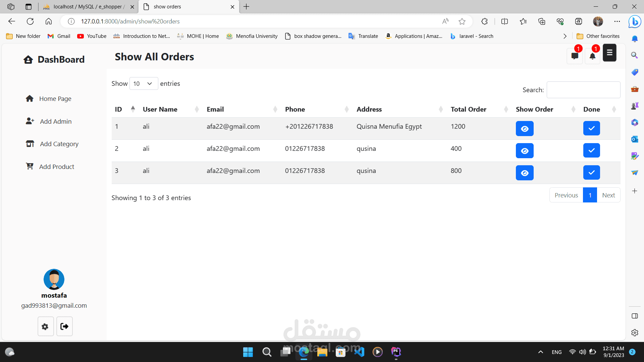The image size is (644, 362).
Task: Click the logout icon button
Action: [64, 326]
